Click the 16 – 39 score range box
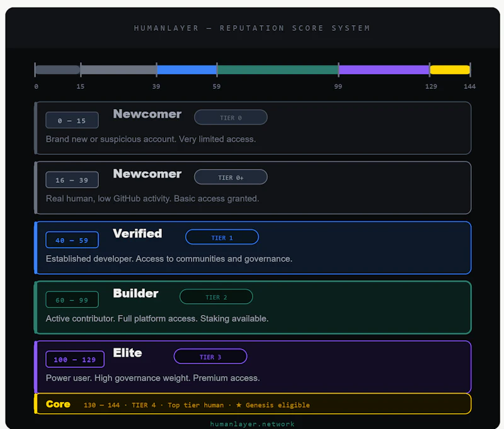 [x=72, y=180]
